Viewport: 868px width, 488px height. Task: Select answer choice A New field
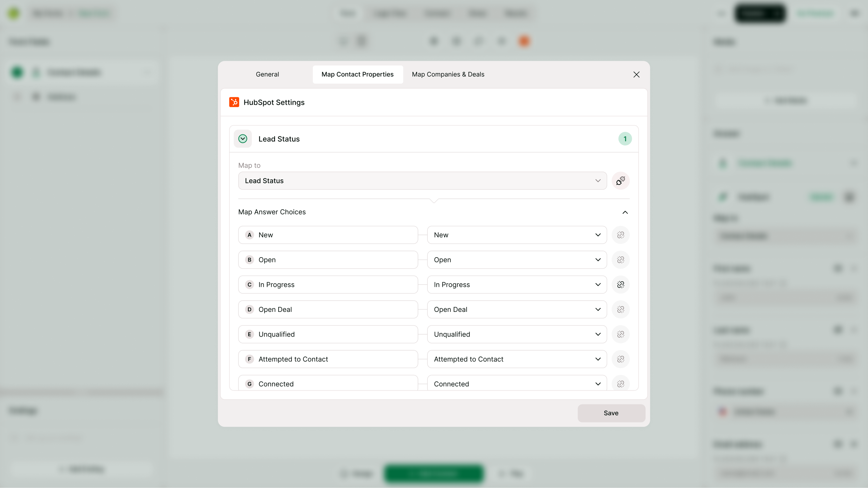(x=328, y=235)
